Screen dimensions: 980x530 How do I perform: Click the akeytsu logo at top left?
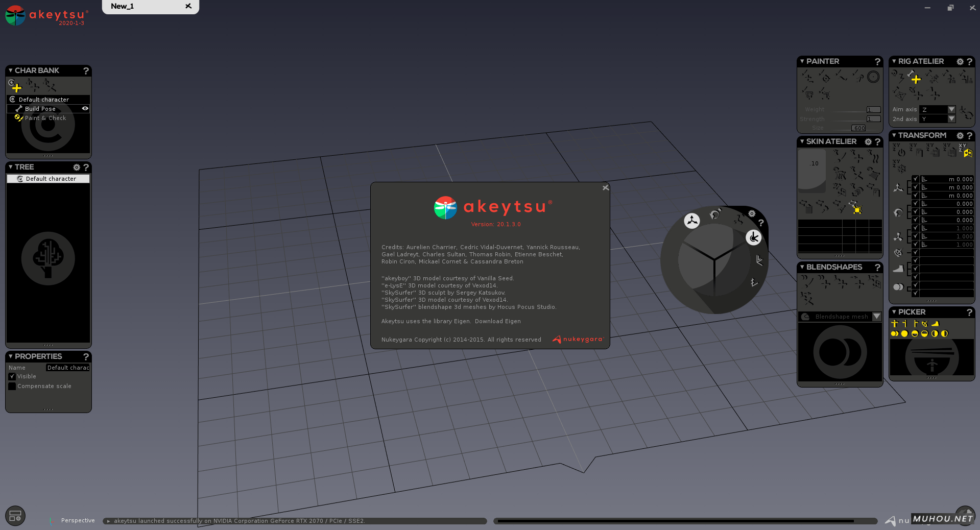click(46, 15)
